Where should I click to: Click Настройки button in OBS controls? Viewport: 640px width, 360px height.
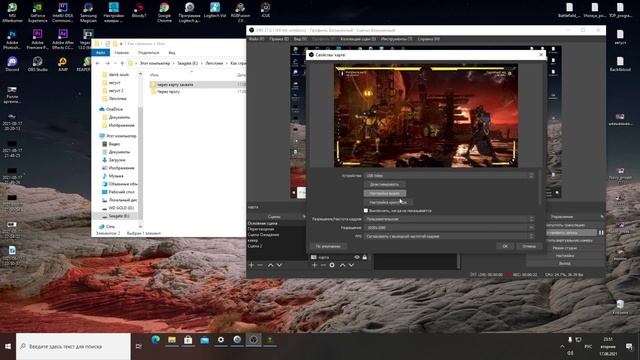pyautogui.click(x=565, y=256)
